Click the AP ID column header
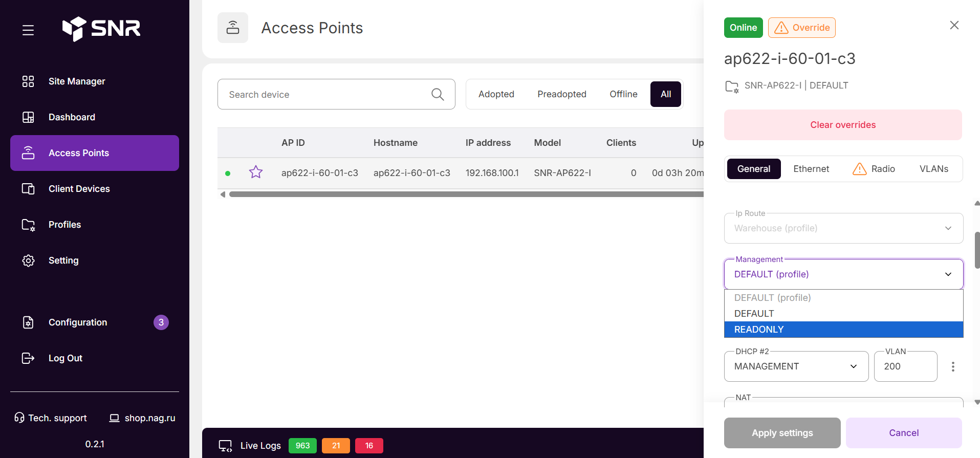The image size is (980, 458). coord(293,143)
